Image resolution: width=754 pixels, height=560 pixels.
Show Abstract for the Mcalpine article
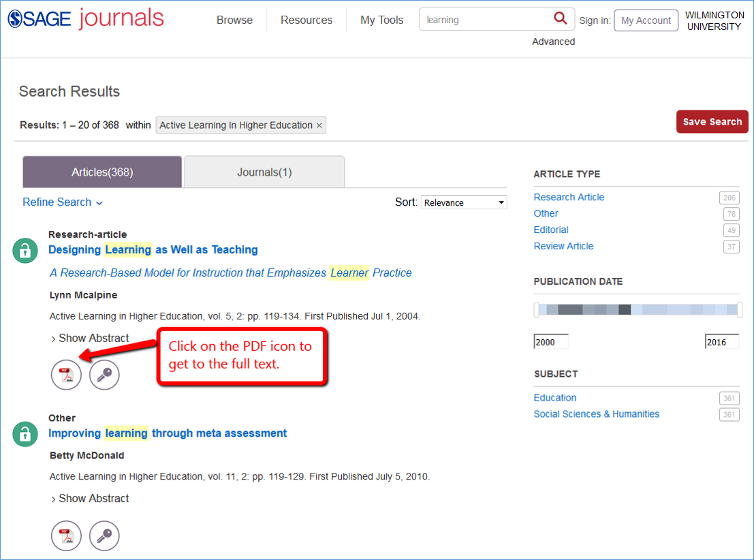pyautogui.click(x=89, y=338)
